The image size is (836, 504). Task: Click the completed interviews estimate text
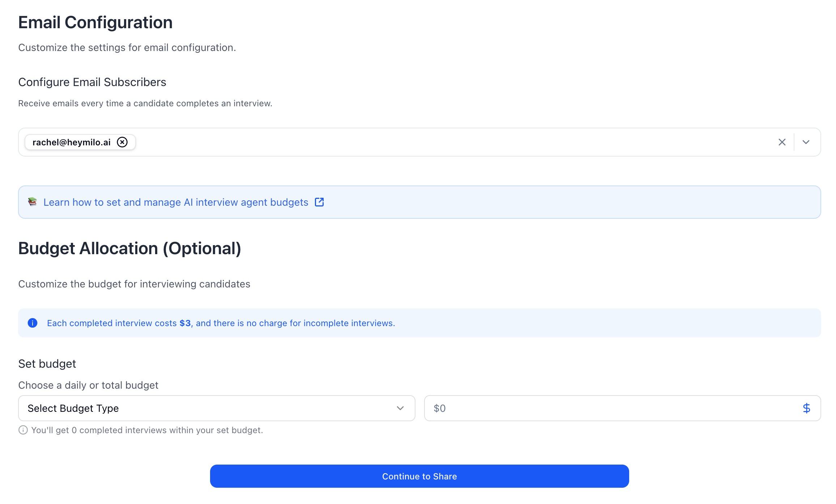click(147, 430)
